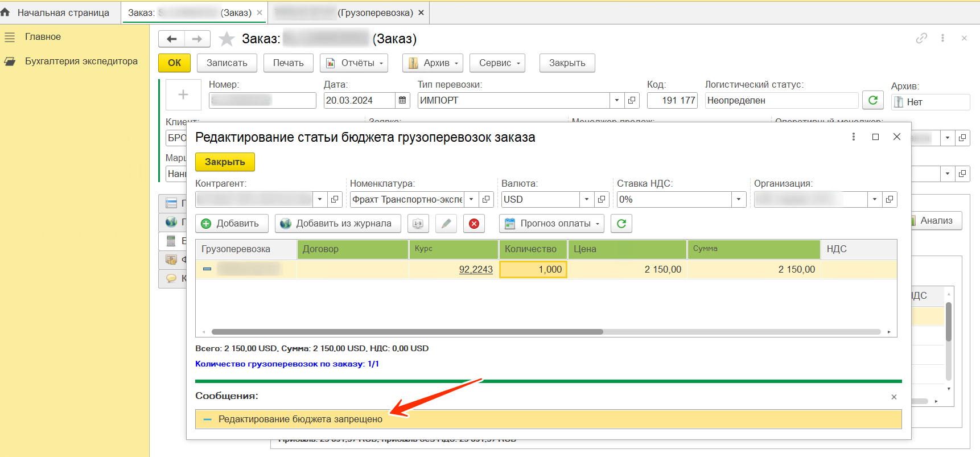
Task: Go forward with the right arrow button
Action: [197, 39]
